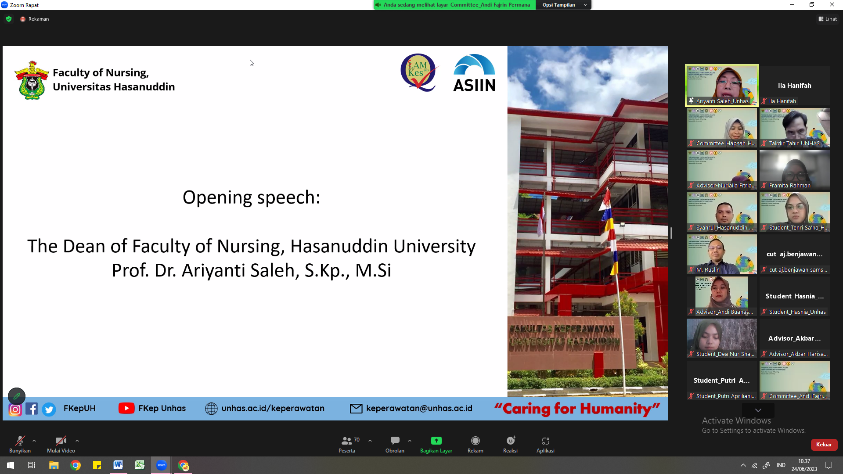Click the green encryption shield icon
The height and width of the screenshot is (474, 843).
tap(9, 18)
